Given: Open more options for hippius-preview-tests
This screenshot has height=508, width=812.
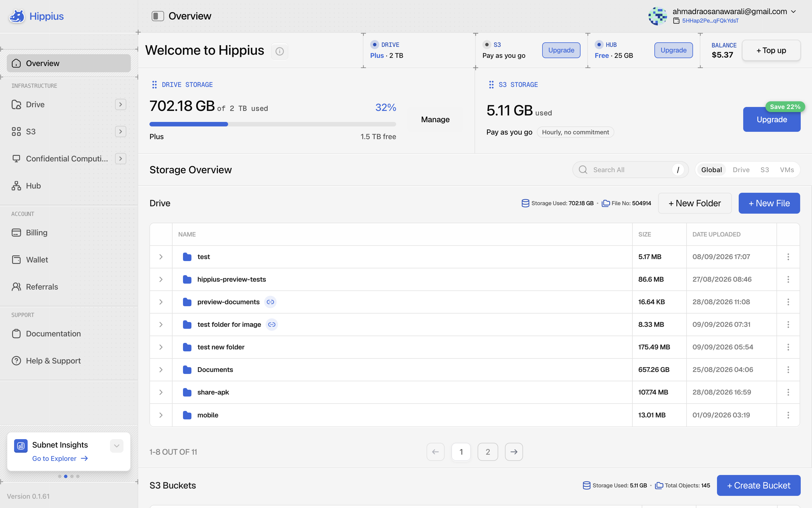Looking at the screenshot, I should pos(788,279).
